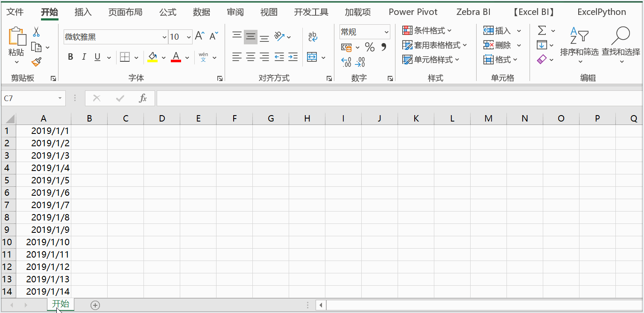Viewport: 644px width, 313px height.
Task: Open the font size dropdown
Action: point(189,37)
